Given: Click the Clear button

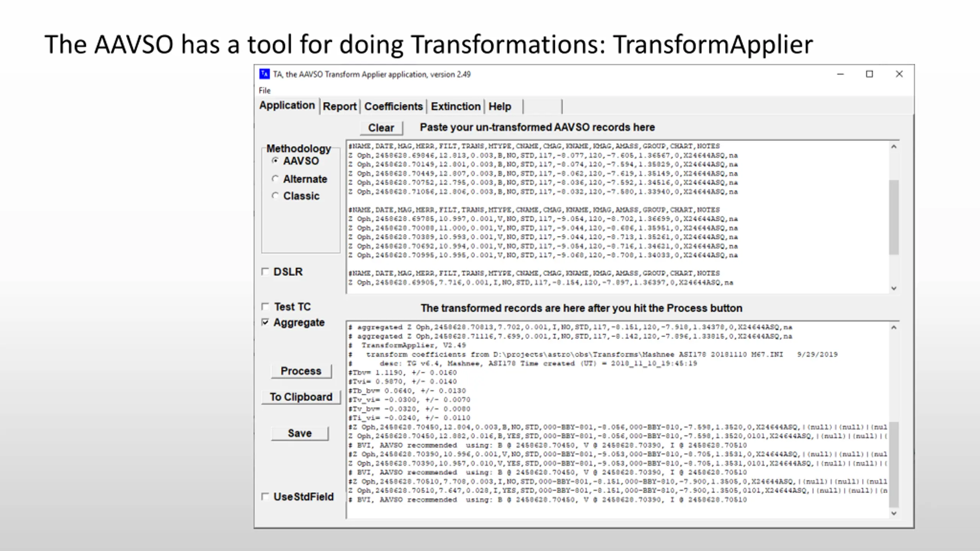Looking at the screenshot, I should tap(381, 128).
